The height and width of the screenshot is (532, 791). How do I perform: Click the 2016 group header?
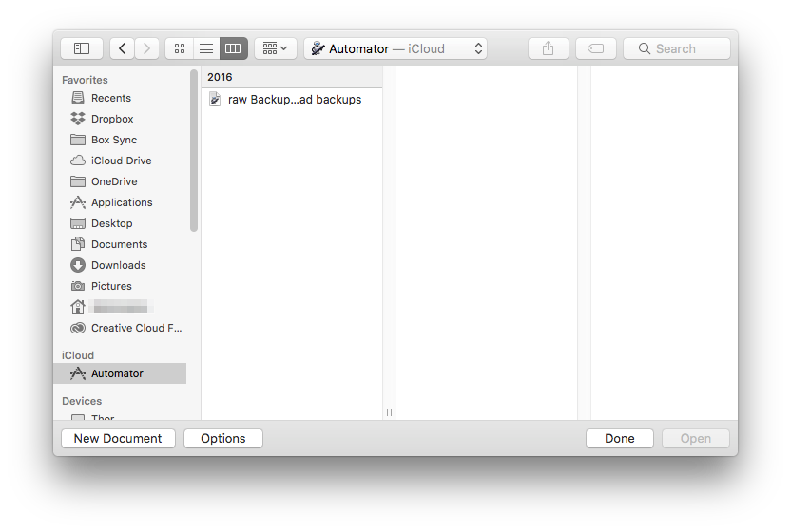(x=292, y=77)
